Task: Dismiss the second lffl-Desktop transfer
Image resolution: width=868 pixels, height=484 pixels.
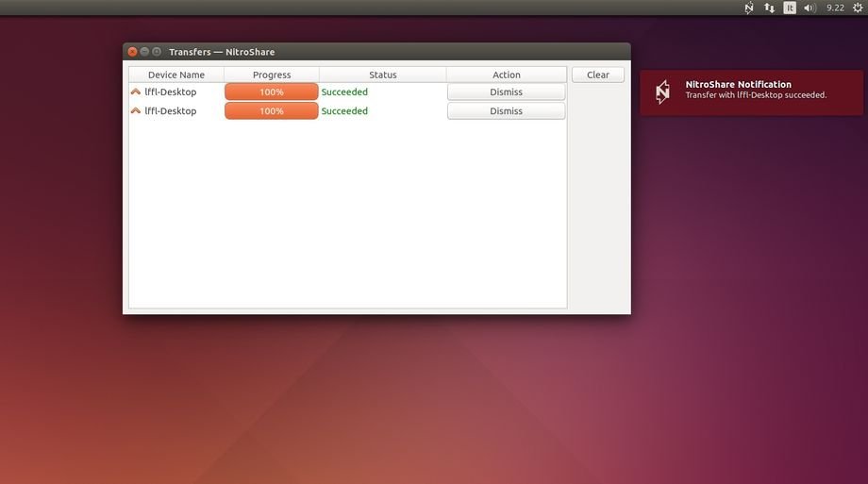Action: point(506,110)
